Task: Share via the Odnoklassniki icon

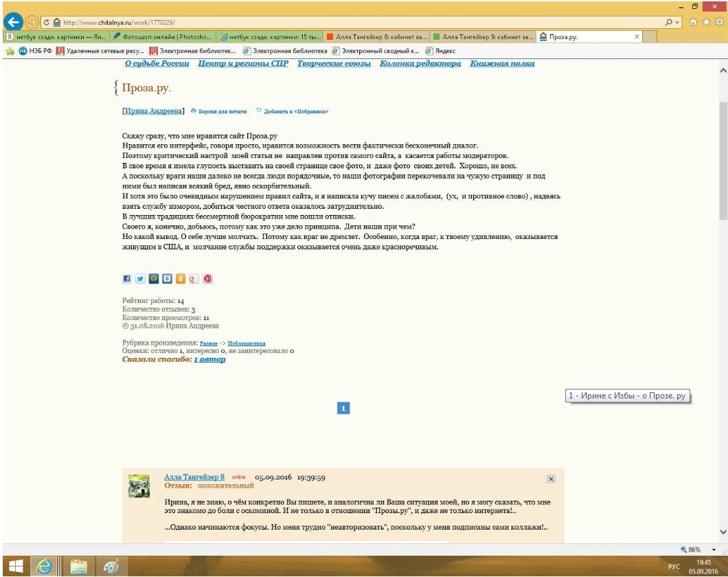Action: 181,278
